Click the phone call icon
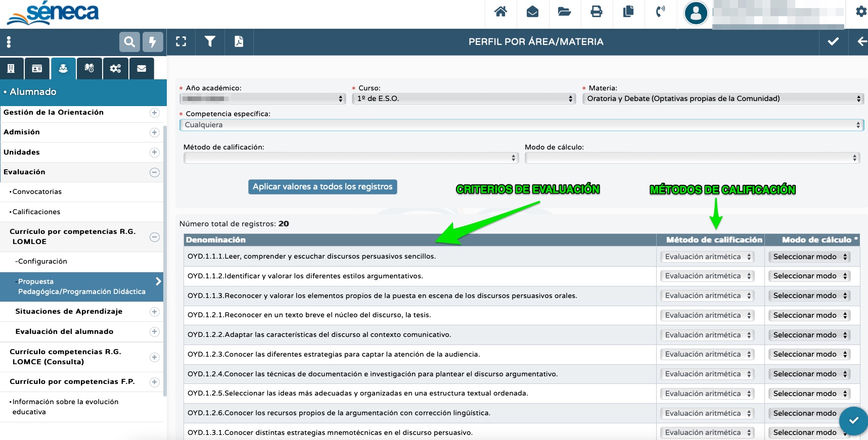Screen dimensions: 868x440 click(x=660, y=12)
